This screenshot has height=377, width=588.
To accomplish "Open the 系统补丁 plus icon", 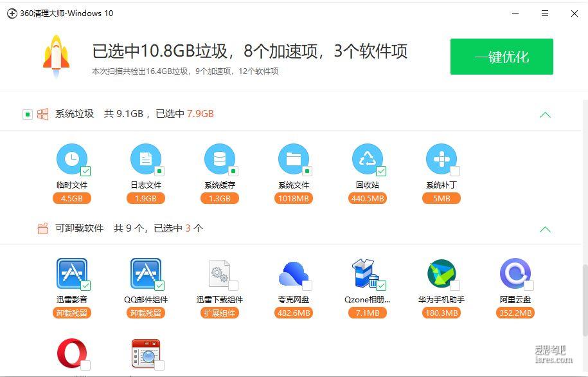I will click(441, 159).
